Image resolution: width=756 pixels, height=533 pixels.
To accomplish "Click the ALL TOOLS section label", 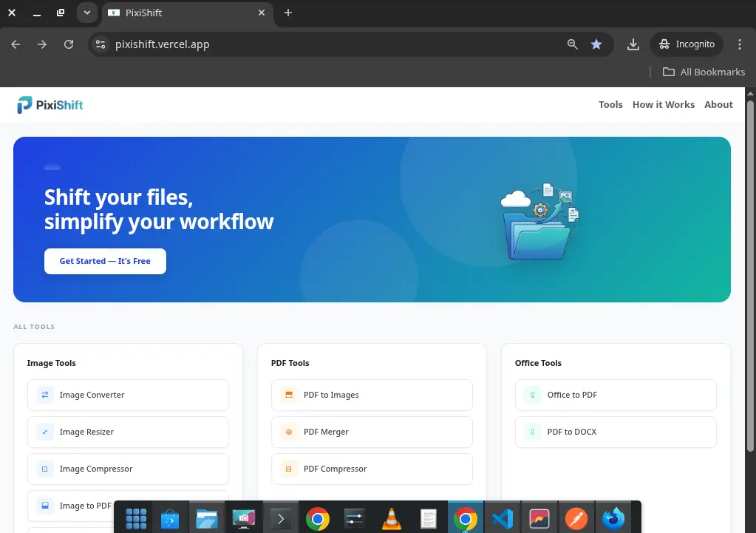I will coord(34,327).
